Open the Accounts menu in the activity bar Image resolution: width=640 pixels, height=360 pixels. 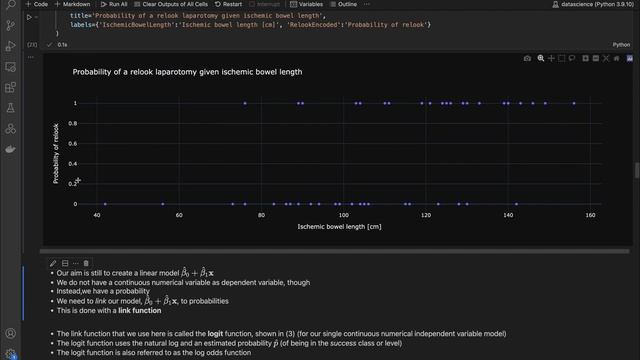[x=10, y=333]
